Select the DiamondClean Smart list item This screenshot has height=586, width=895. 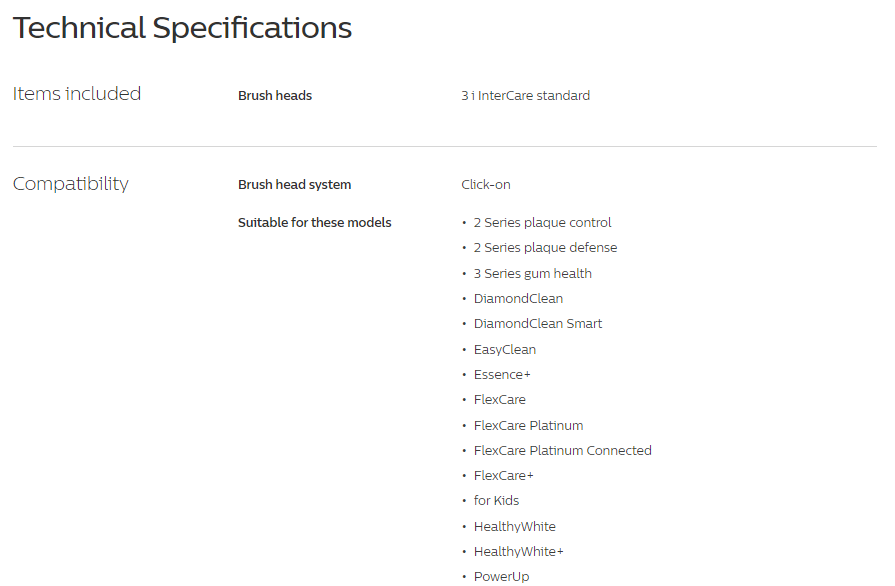tap(538, 324)
